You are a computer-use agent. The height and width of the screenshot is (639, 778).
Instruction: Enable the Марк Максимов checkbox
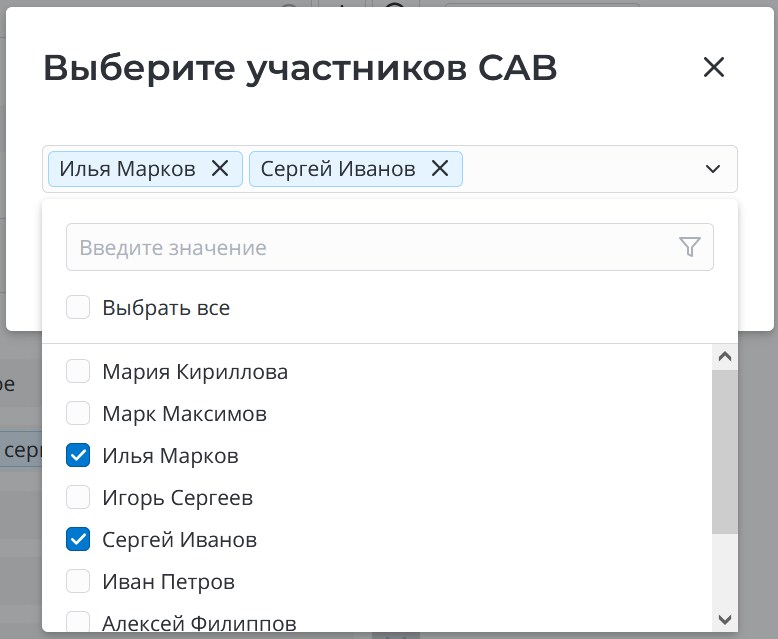pos(78,413)
